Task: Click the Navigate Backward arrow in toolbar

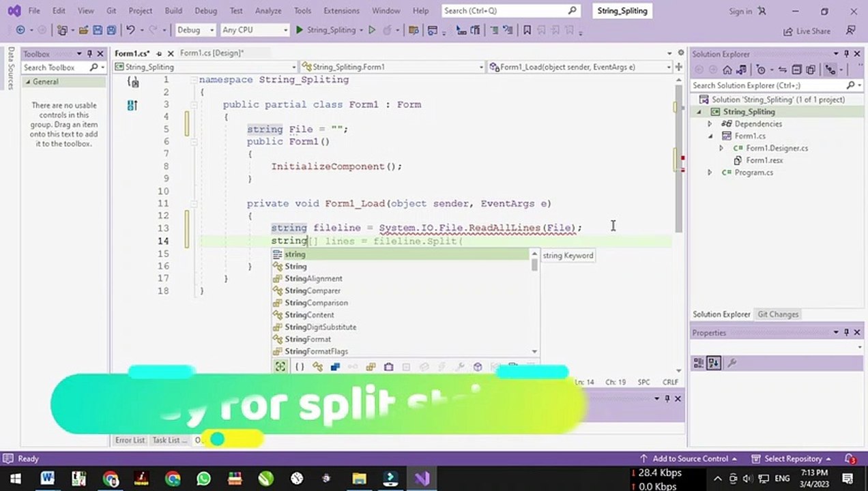Action: point(20,30)
